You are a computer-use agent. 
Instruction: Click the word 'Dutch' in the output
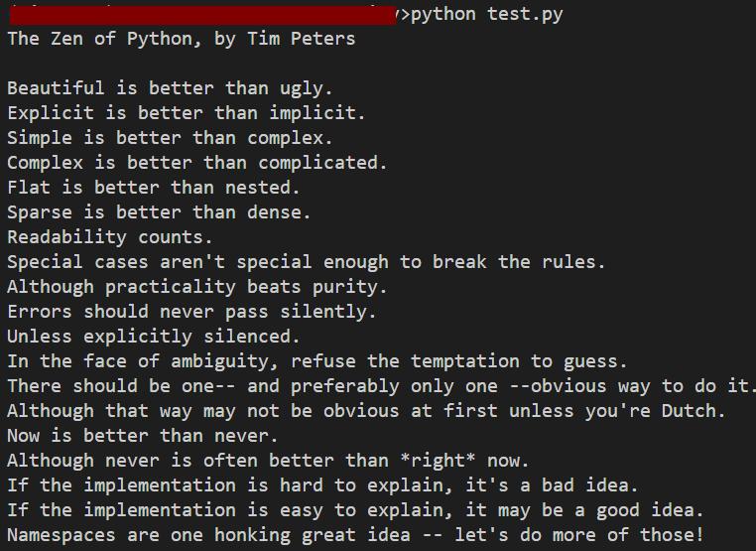(x=689, y=411)
